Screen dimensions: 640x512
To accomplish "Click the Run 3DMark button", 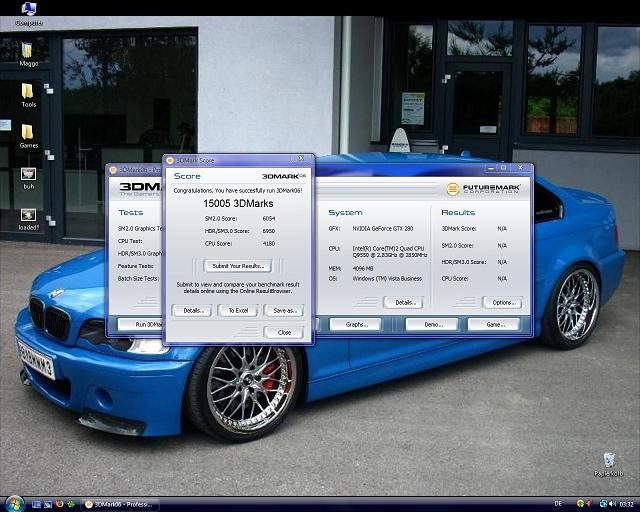I will click(140, 325).
